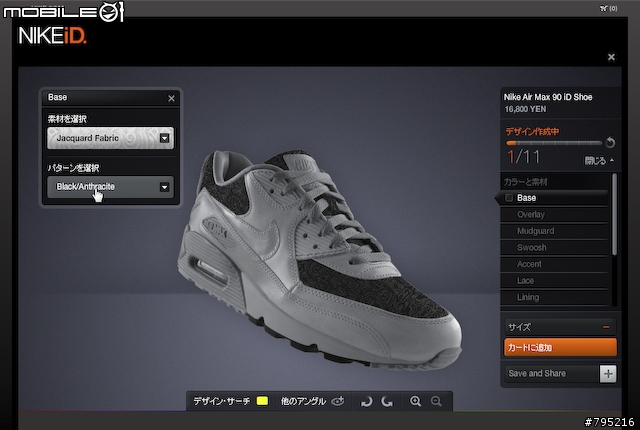640x430 pixels.
Task: Click the design progress bar
Action: tap(554, 143)
